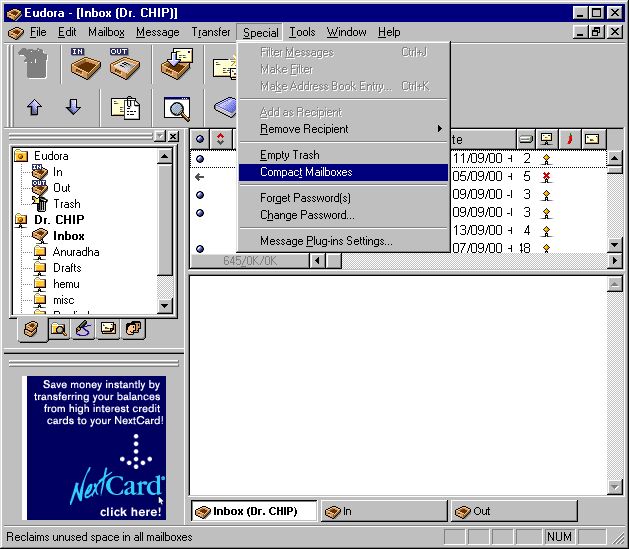Open the Find magnifier toolbar icon
This screenshot has height=549, width=629.
click(177, 107)
